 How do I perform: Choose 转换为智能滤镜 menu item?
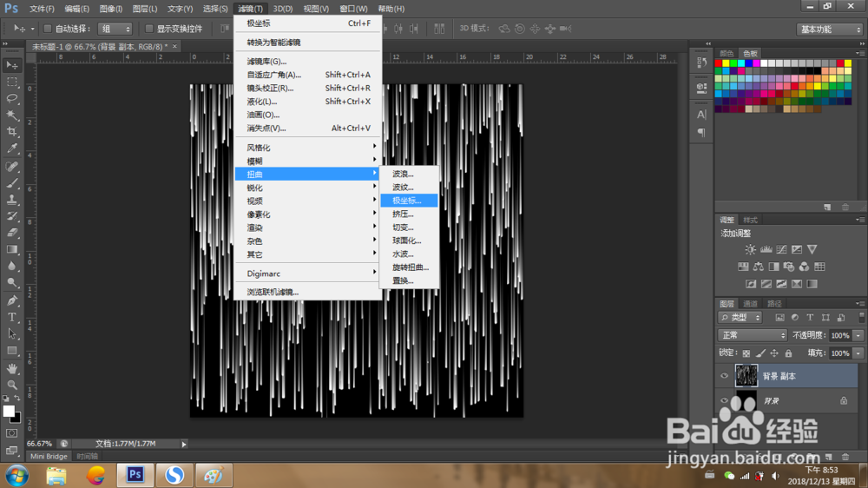[308, 42]
